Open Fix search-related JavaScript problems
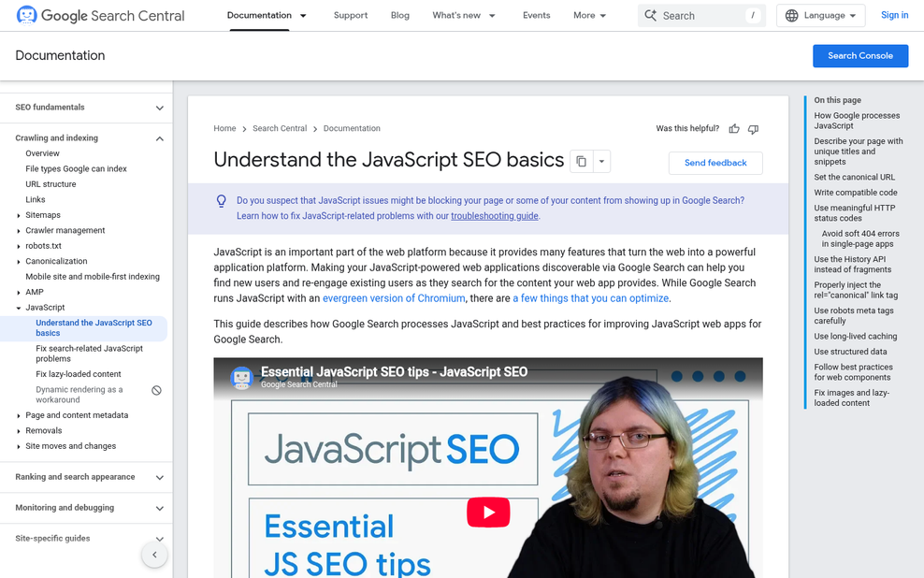The width and height of the screenshot is (924, 578). pos(90,354)
